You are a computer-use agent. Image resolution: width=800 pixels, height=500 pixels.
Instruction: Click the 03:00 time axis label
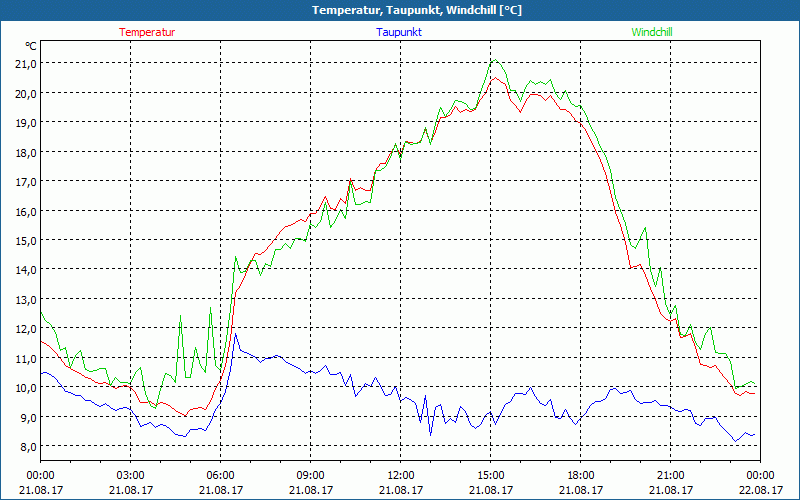point(131,476)
